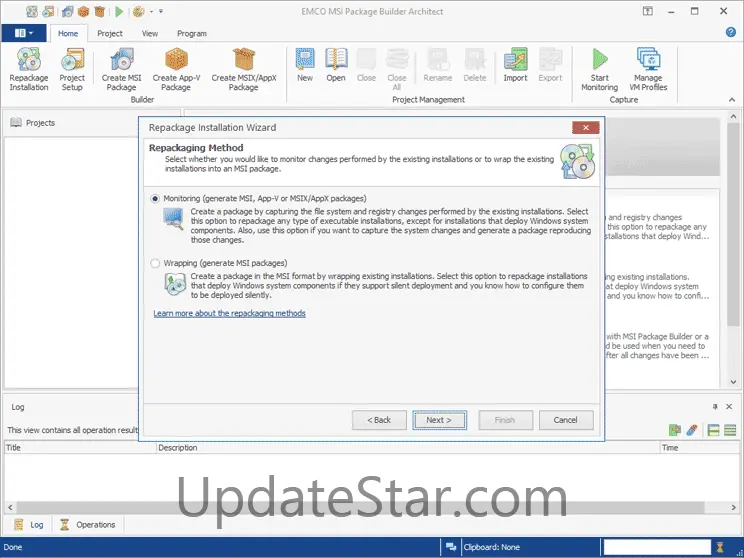Click the status bar input field

657,547
